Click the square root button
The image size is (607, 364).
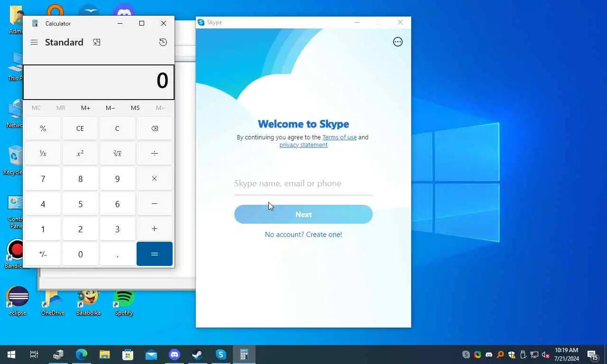pyautogui.click(x=118, y=154)
